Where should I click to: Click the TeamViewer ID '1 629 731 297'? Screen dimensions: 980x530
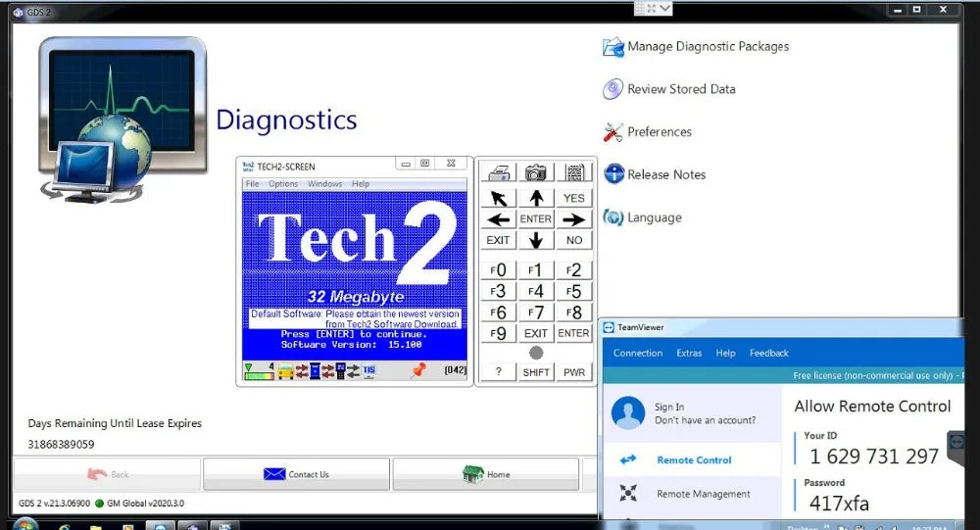tap(874, 457)
